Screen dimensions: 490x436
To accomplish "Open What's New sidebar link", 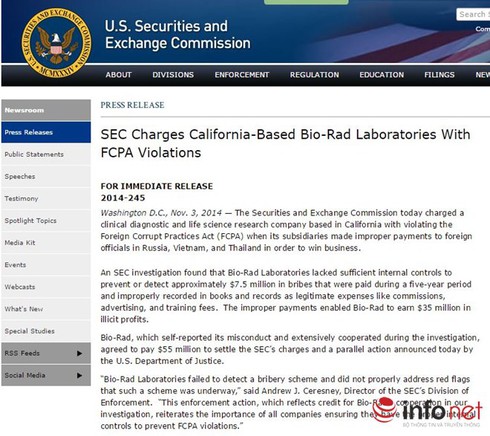I will tap(46, 309).
